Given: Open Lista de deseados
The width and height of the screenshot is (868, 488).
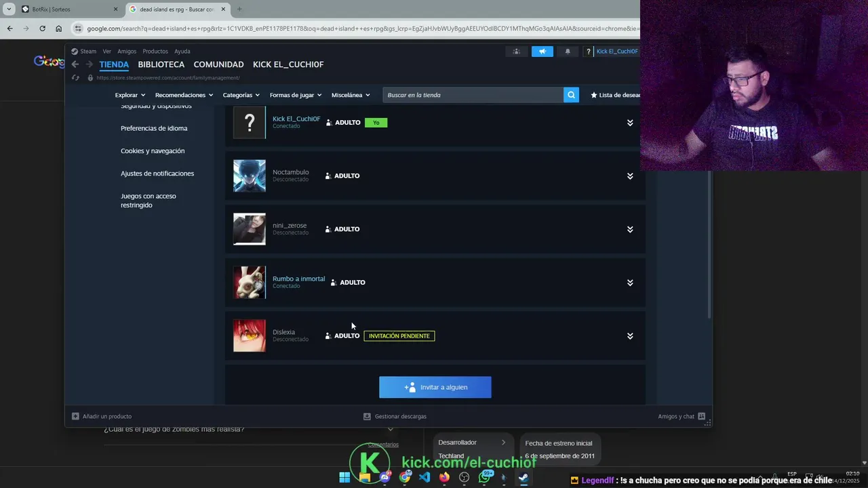Looking at the screenshot, I should (616, 95).
